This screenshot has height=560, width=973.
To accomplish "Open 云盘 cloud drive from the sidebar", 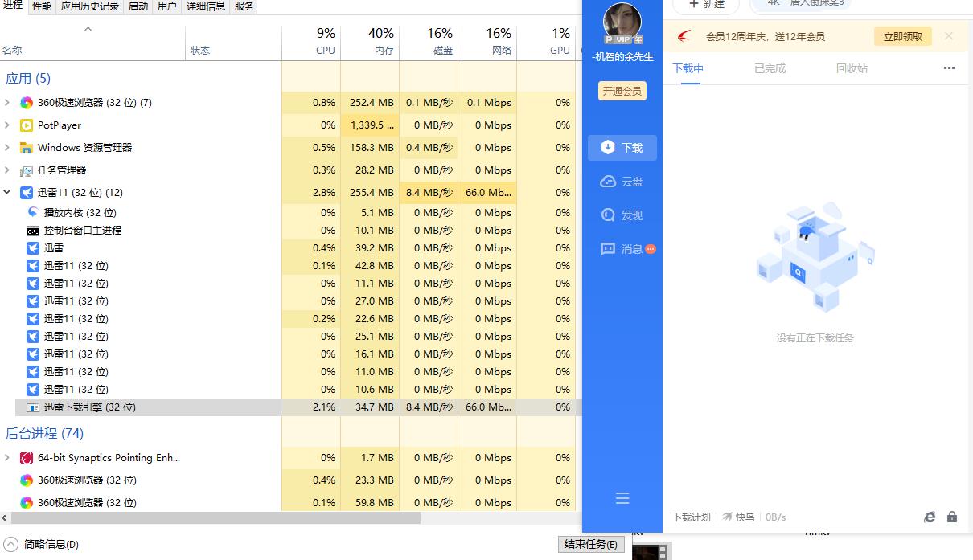I will click(x=622, y=181).
